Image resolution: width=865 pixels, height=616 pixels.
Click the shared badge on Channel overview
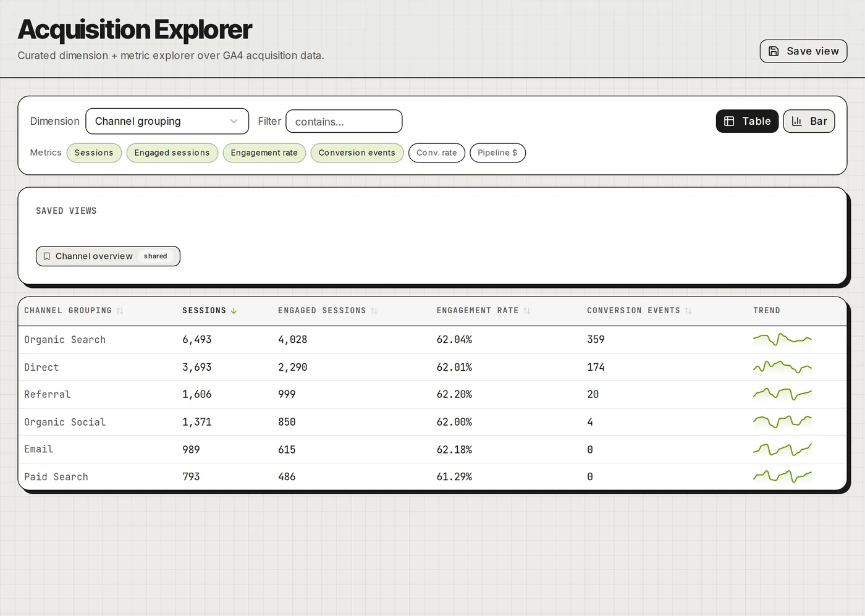pos(156,256)
